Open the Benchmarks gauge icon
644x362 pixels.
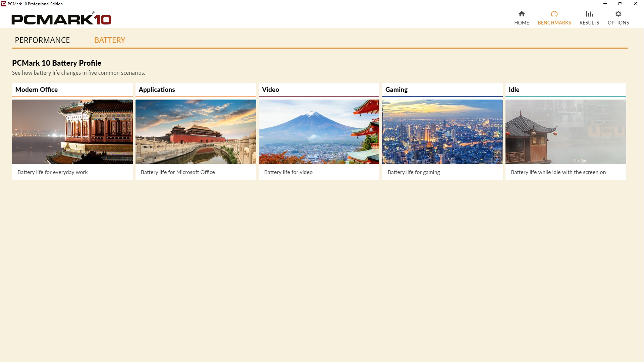coord(554,14)
